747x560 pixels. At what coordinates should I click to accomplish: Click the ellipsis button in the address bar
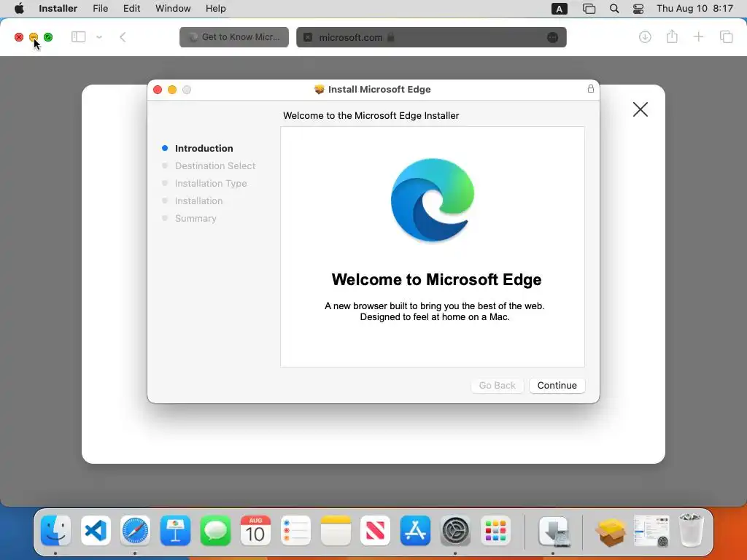552,37
